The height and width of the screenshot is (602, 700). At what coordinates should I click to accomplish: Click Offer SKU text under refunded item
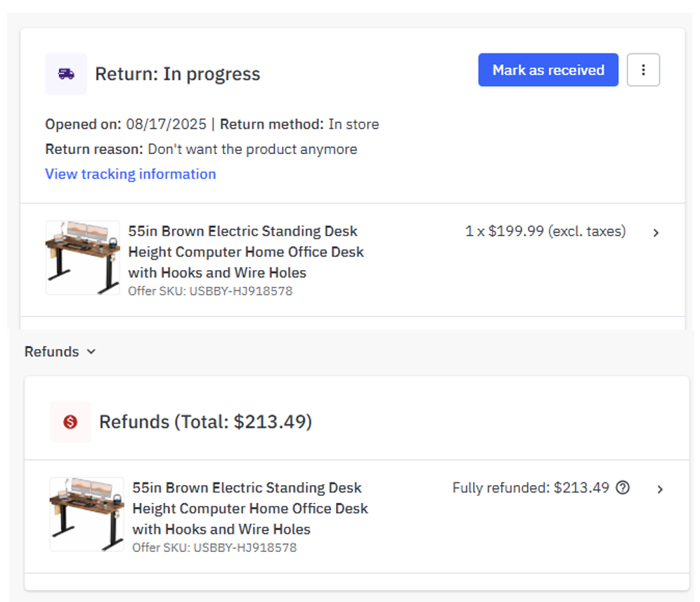pyautogui.click(x=214, y=547)
